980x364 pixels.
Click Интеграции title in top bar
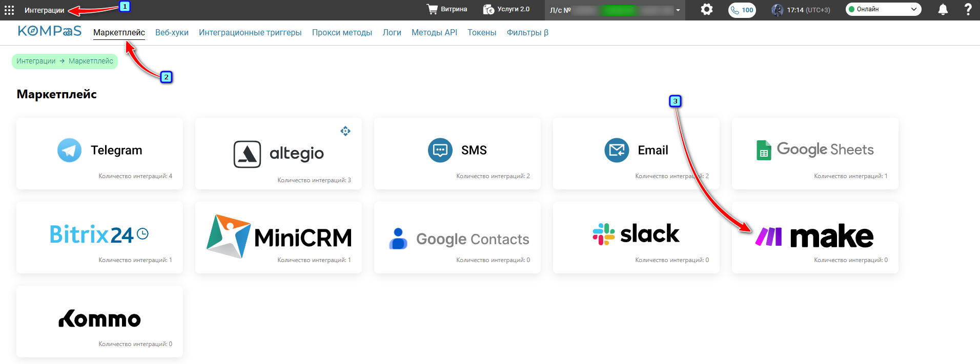click(x=45, y=10)
